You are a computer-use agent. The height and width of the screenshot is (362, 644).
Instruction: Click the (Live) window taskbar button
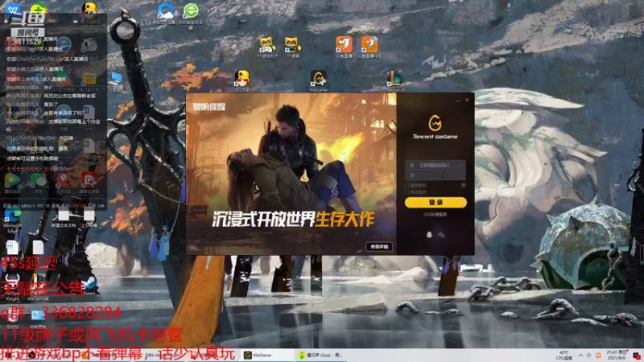coord(323,355)
